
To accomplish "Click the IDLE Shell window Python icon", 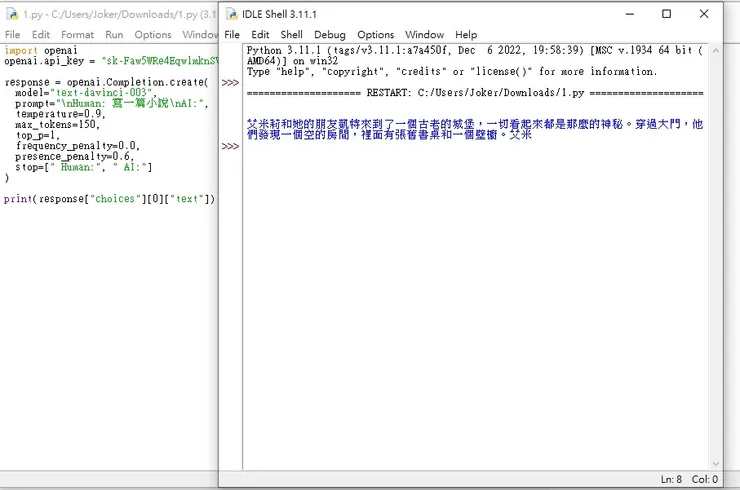I will click(x=231, y=14).
